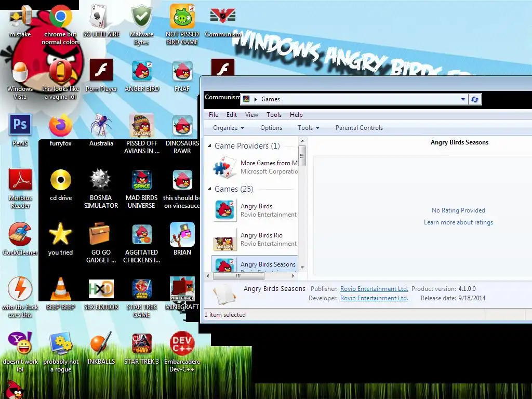Click the Games address bar field
This screenshot has height=399, width=532.
pyautogui.click(x=354, y=99)
